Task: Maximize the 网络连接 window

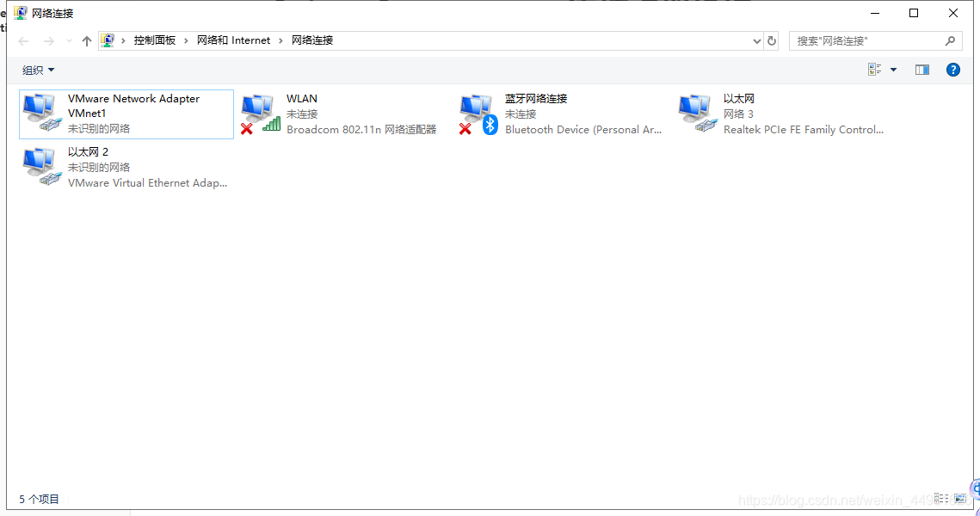Action: click(914, 13)
